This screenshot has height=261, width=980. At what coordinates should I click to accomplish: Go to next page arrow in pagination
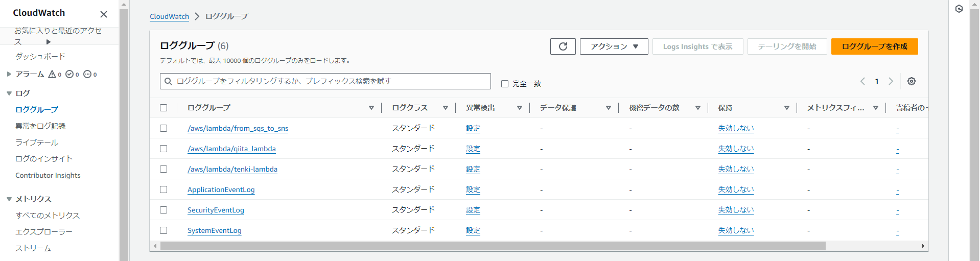pos(891,81)
